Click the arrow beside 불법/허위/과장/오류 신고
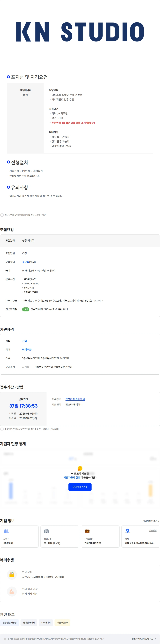Image resolution: width=160 pixels, height=644 pixels. point(155,639)
